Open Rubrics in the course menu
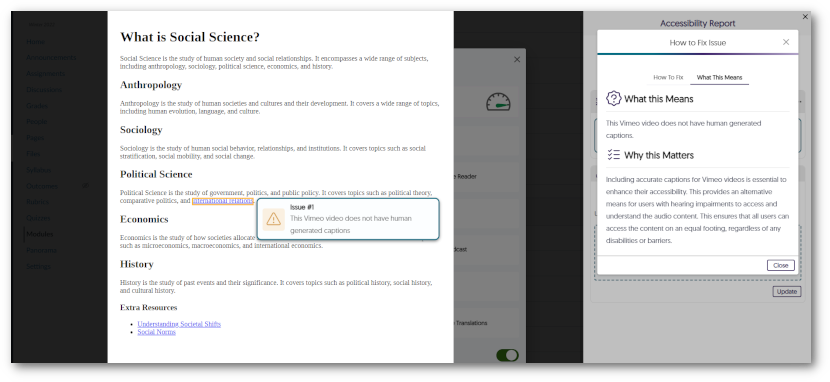Viewport: 830px width, 382px height. pyautogui.click(x=38, y=202)
